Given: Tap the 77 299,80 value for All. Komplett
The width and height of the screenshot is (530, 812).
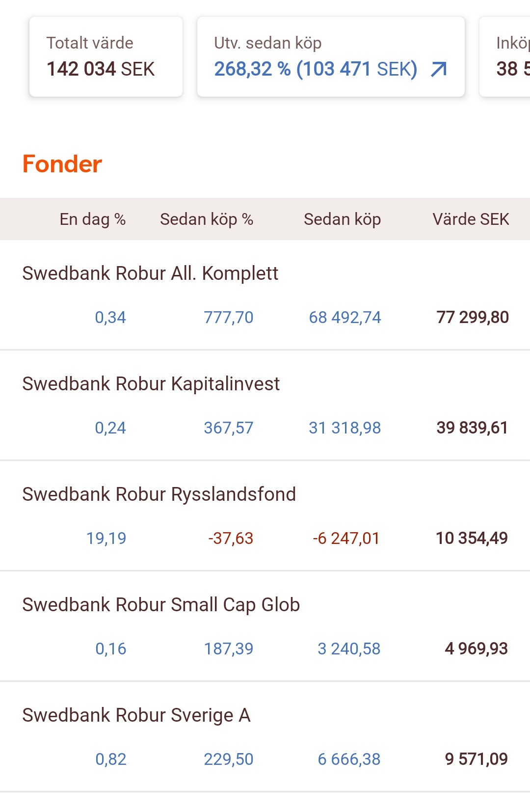Looking at the screenshot, I should click(472, 318).
